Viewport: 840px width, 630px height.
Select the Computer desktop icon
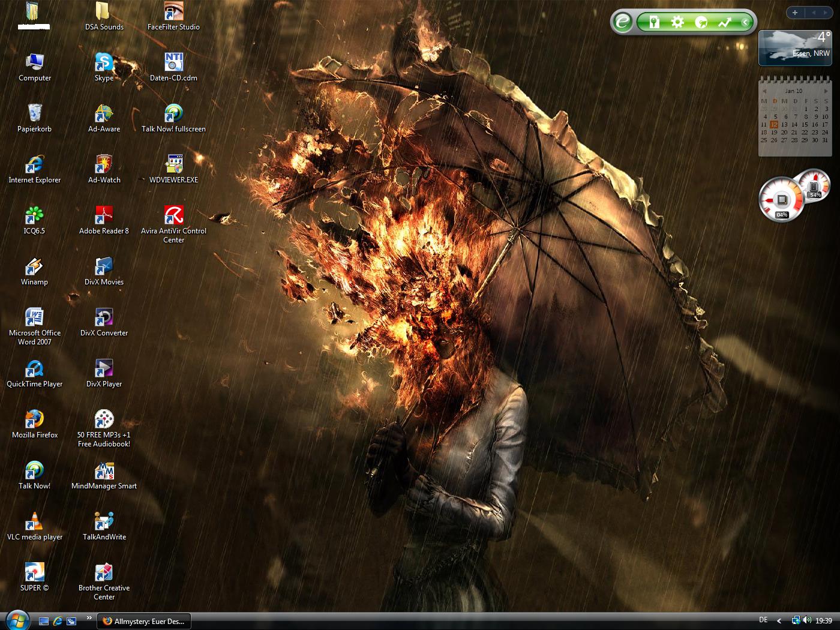click(35, 67)
